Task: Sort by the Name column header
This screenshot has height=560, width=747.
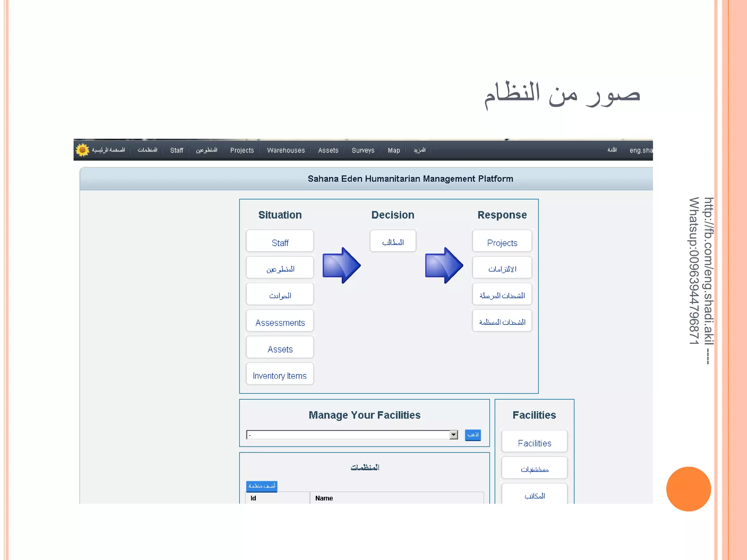Action: point(324,498)
